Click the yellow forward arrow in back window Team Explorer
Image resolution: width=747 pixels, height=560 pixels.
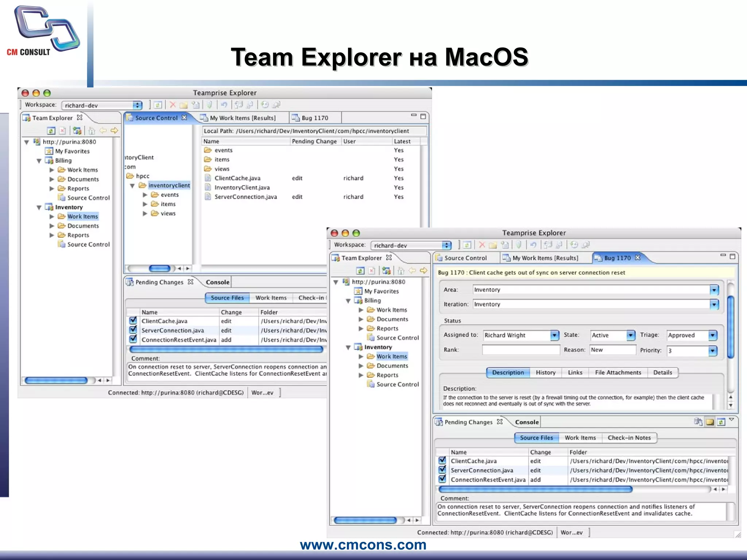coord(115,131)
